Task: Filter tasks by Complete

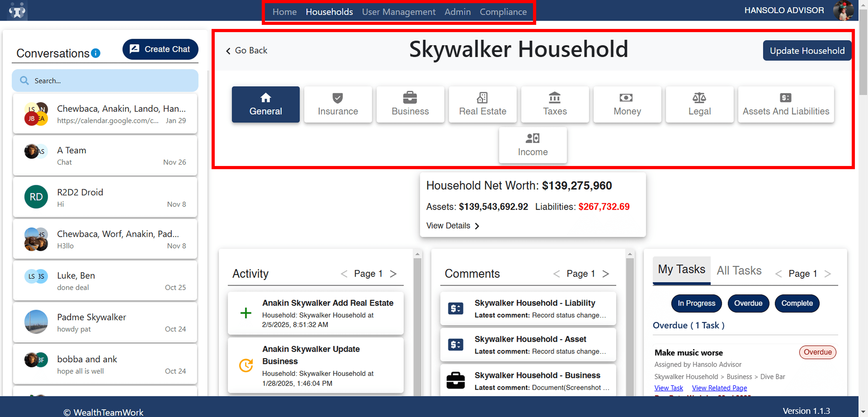Action: [x=797, y=303]
